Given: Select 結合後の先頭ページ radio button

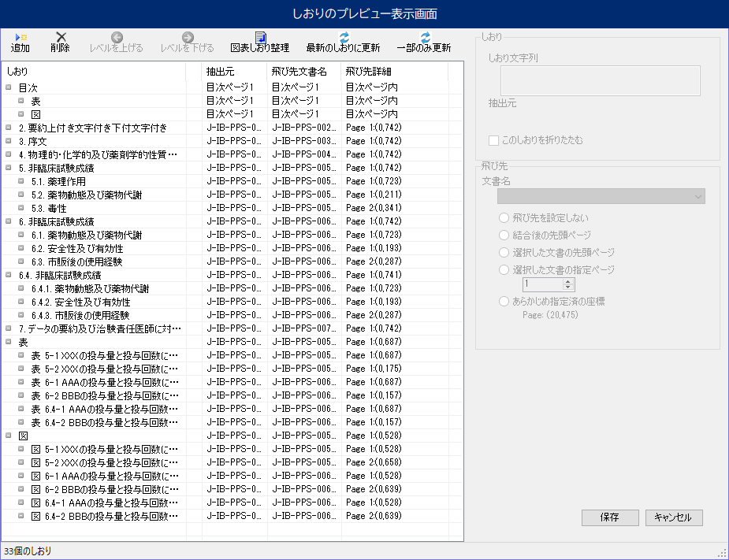Looking at the screenshot, I should tap(504, 235).
